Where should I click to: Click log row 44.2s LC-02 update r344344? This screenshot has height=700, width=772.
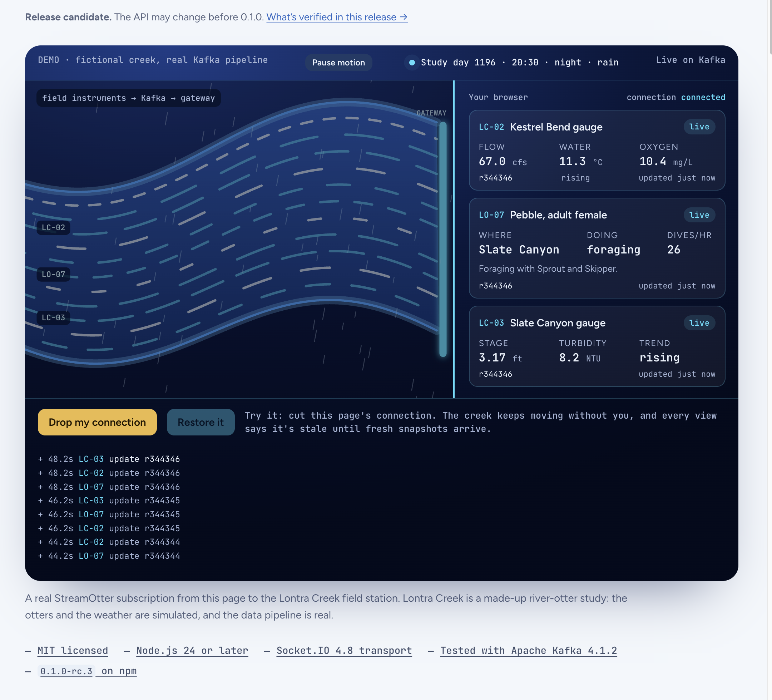(109, 542)
